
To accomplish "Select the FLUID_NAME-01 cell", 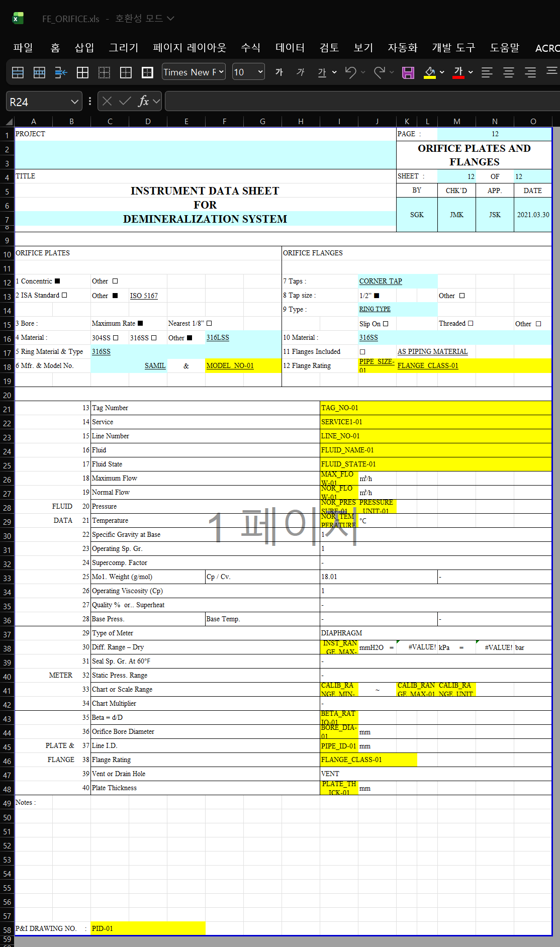I will click(436, 450).
